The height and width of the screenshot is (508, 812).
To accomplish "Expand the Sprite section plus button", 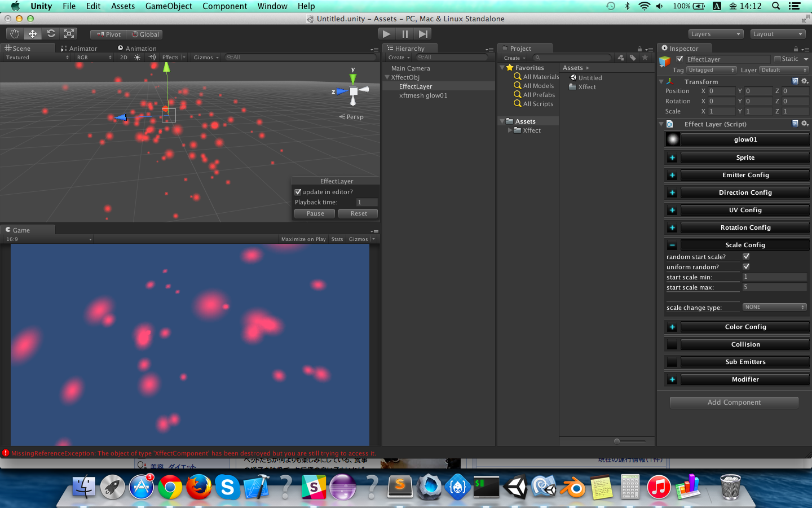I will click(x=672, y=157).
